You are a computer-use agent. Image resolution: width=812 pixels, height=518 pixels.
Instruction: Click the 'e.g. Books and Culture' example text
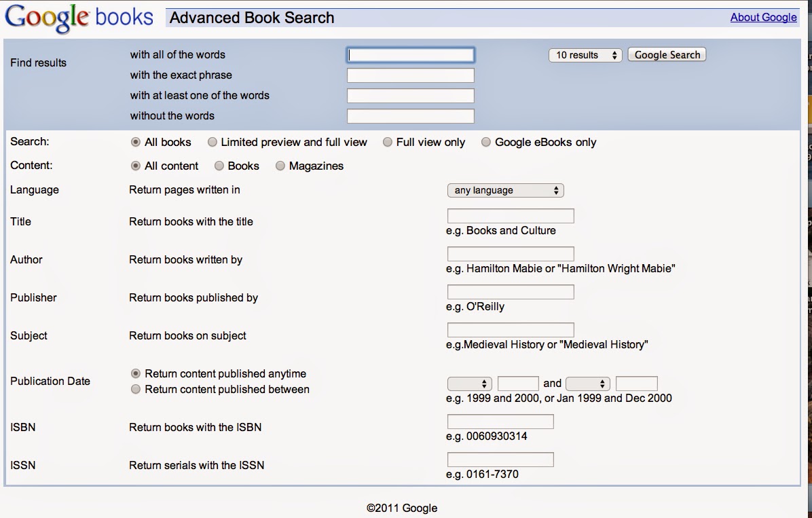coord(501,231)
